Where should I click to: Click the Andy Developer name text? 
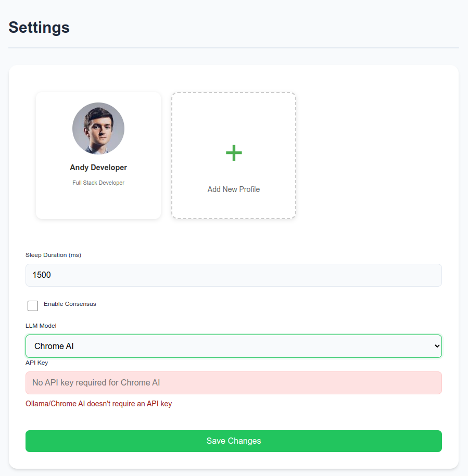tap(98, 168)
